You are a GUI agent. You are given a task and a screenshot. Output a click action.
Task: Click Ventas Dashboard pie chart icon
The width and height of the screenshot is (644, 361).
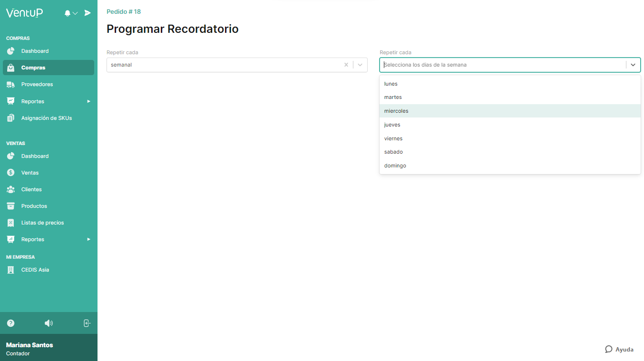click(x=11, y=156)
